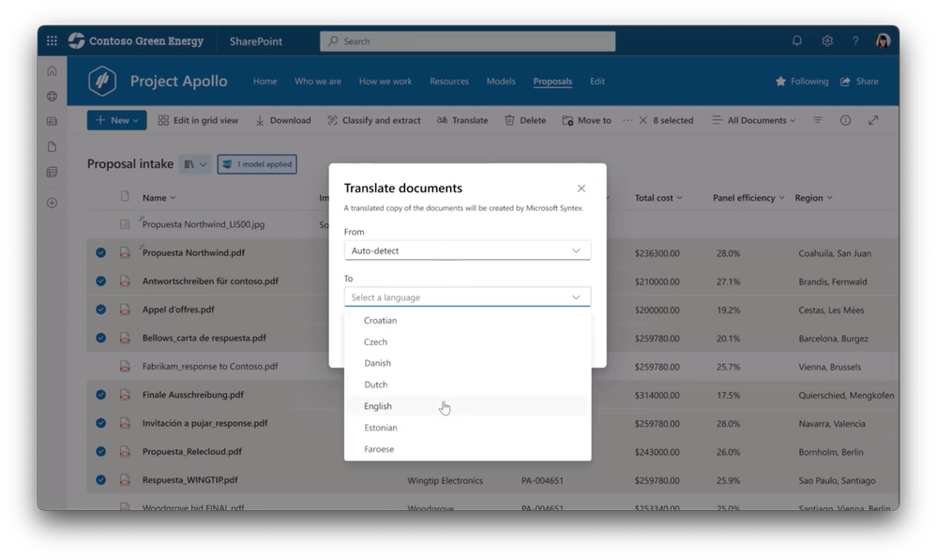Open the more commands ellipsis

pyautogui.click(x=627, y=120)
